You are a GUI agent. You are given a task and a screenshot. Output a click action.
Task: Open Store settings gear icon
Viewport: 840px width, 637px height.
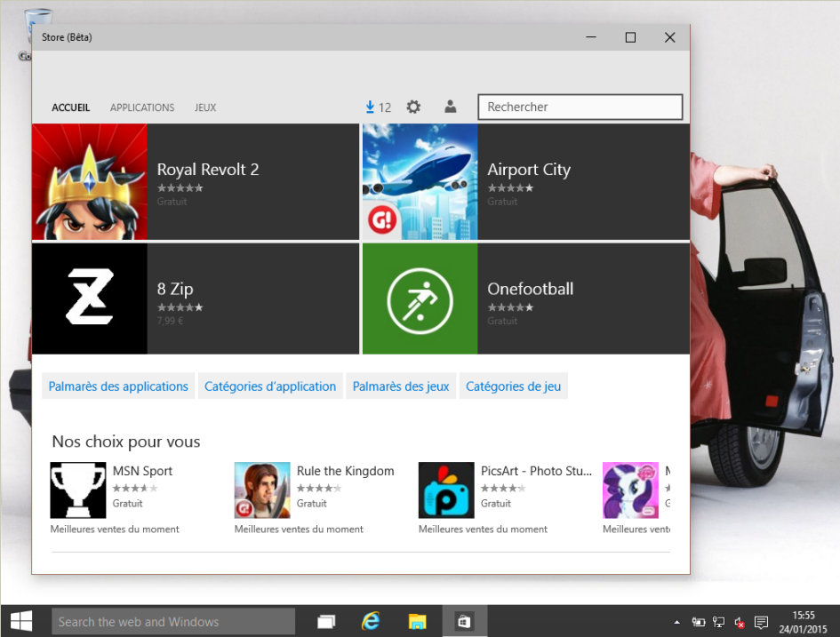[x=413, y=107]
